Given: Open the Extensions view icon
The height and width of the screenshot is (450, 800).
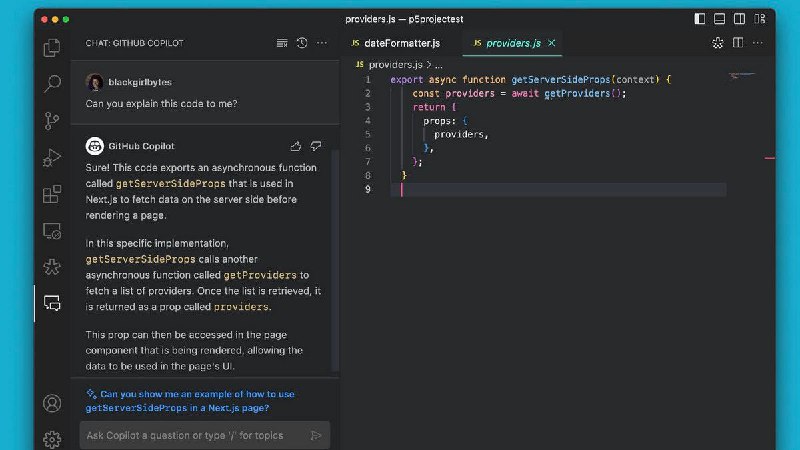Looking at the screenshot, I should pyautogui.click(x=52, y=194).
